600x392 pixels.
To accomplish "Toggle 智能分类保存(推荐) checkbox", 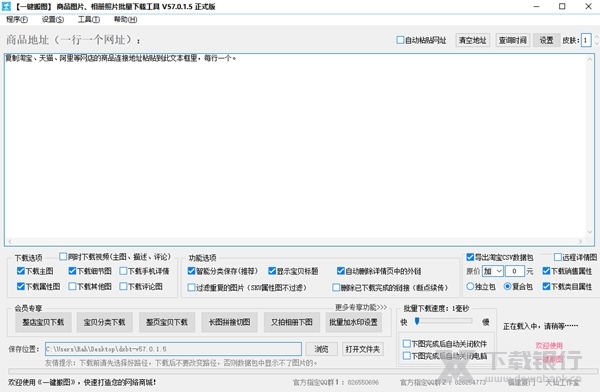I will [x=191, y=271].
